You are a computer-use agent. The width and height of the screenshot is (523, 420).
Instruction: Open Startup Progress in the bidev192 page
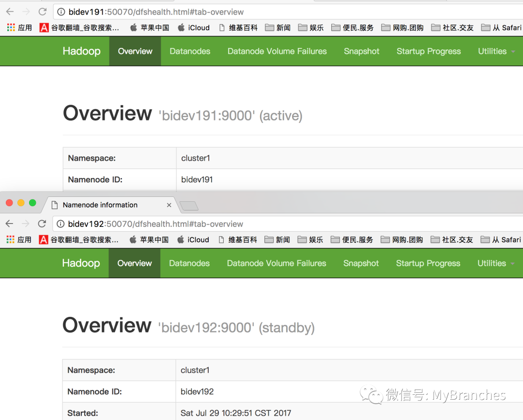pyautogui.click(x=428, y=263)
